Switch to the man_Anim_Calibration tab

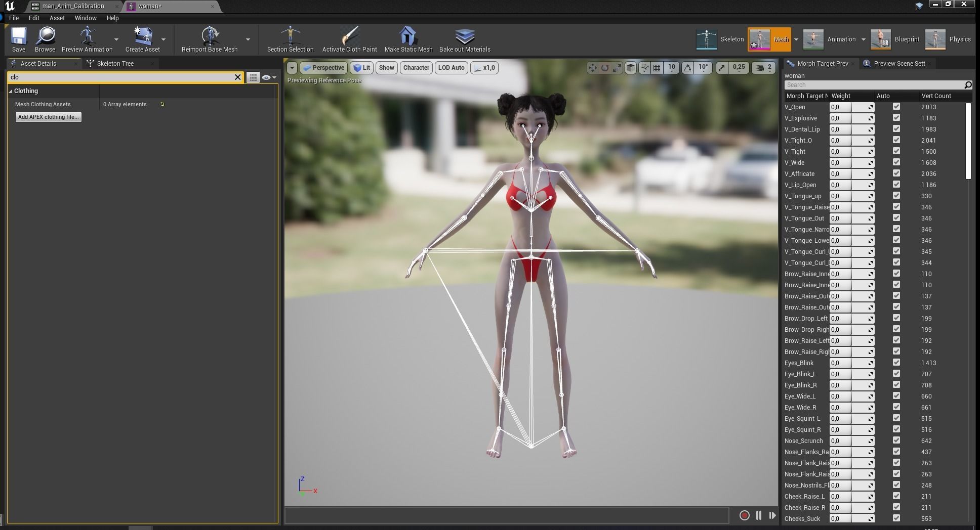click(73, 6)
